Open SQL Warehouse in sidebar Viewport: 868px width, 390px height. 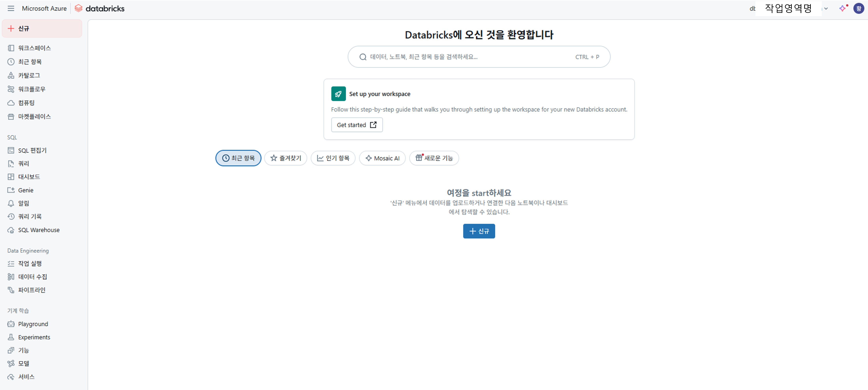coord(42,230)
